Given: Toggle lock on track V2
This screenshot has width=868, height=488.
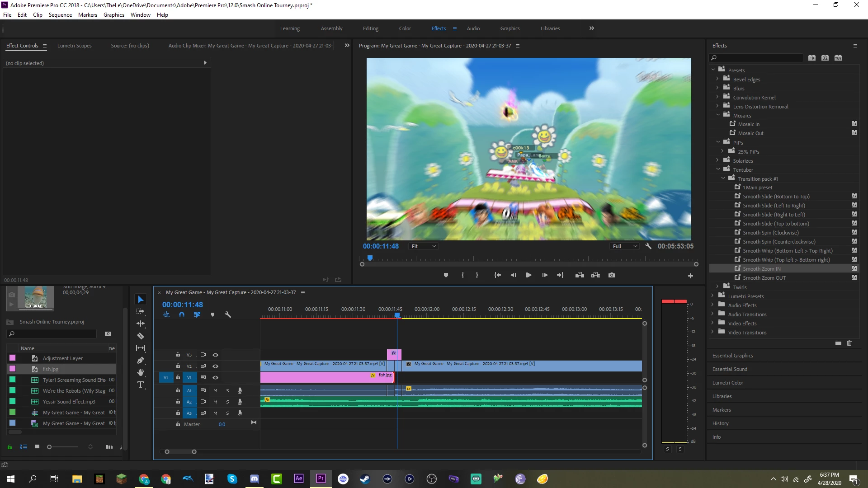Looking at the screenshot, I should [178, 366].
